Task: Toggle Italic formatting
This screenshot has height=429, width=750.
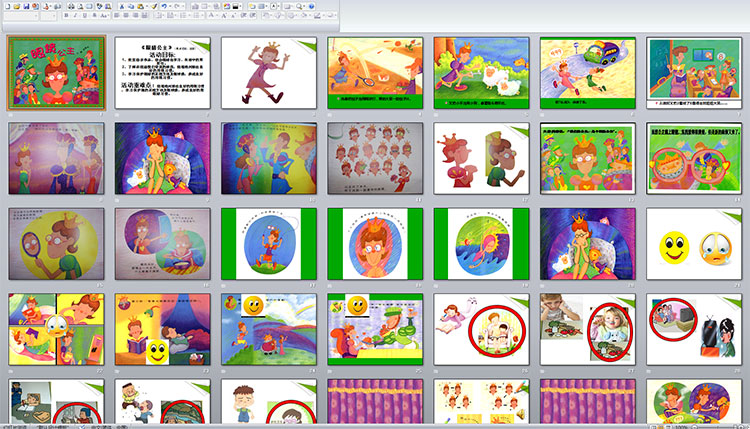Action: pyautogui.click(x=75, y=15)
